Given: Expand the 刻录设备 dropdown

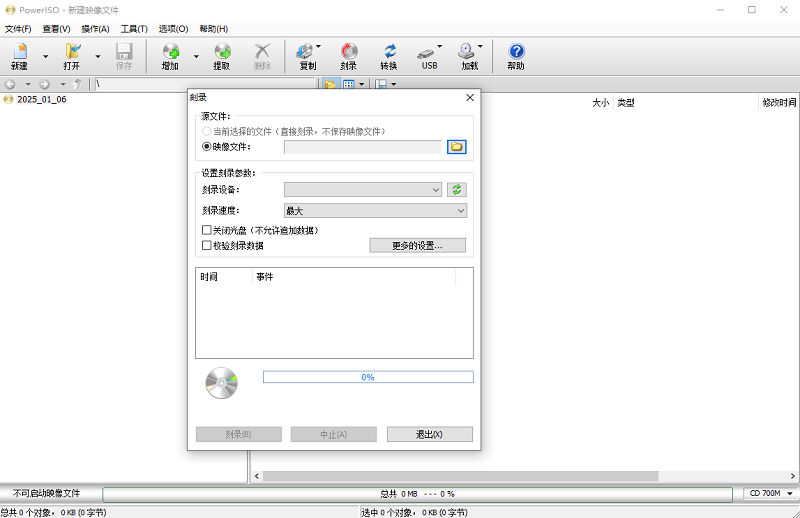Looking at the screenshot, I should tap(363, 189).
